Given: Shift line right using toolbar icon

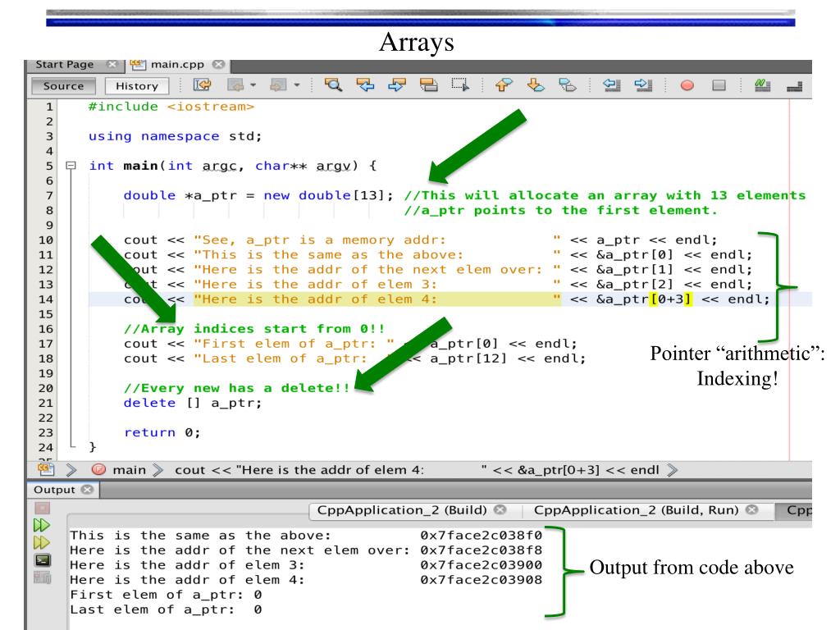Looking at the screenshot, I should [x=643, y=85].
